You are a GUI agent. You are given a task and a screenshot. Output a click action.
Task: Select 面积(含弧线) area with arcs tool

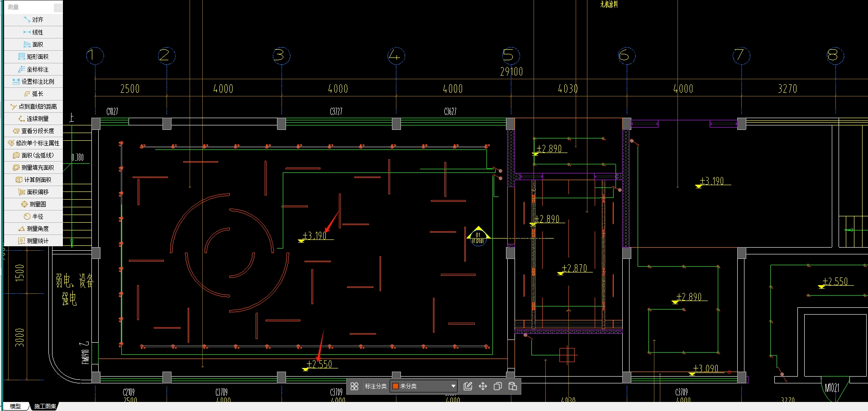pyautogui.click(x=33, y=155)
